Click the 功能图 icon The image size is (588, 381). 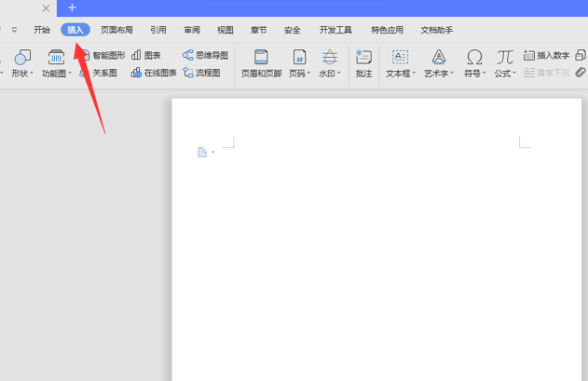click(x=56, y=58)
